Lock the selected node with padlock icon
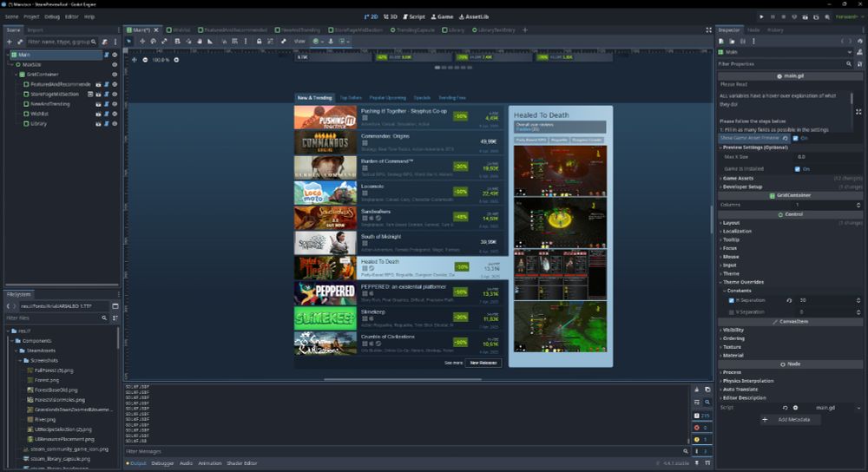The image size is (868, 472). point(259,41)
